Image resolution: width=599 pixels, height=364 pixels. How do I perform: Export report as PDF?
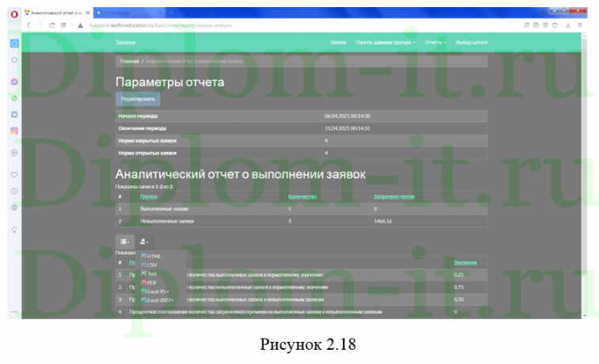[150, 282]
